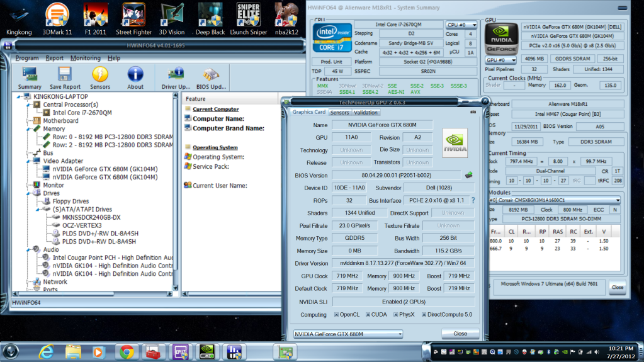Open the Summary toolbar icon in HWiNFO64
The image size is (644, 362).
30,78
